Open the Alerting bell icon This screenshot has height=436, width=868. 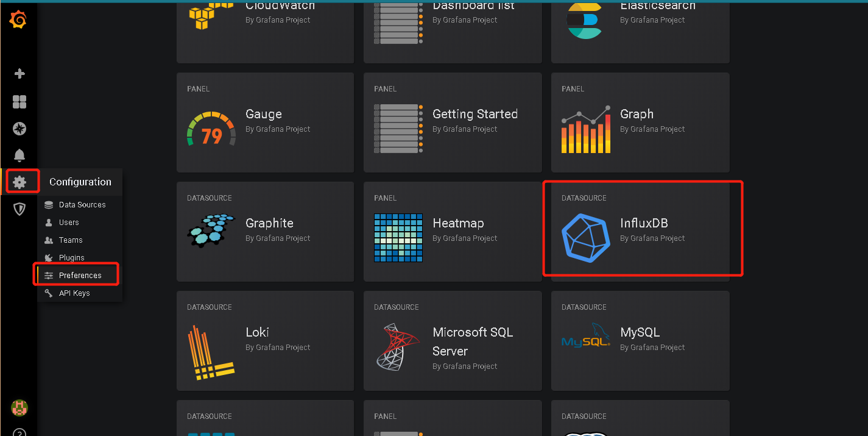19,155
